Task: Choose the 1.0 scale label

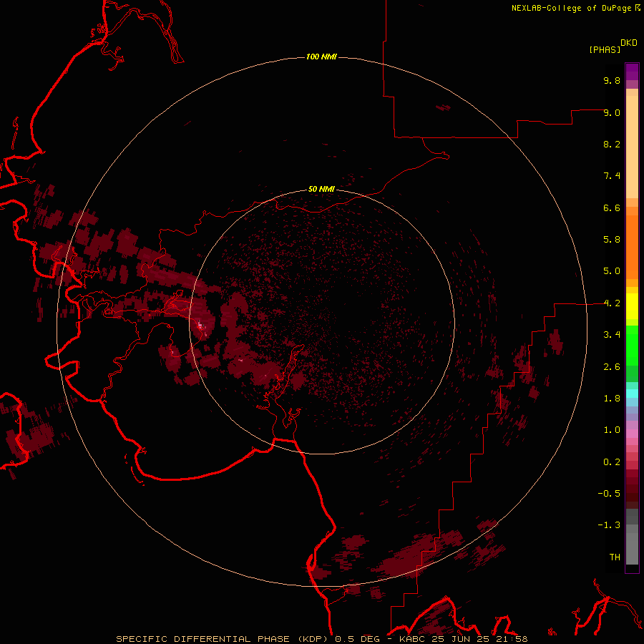Action: pos(612,430)
